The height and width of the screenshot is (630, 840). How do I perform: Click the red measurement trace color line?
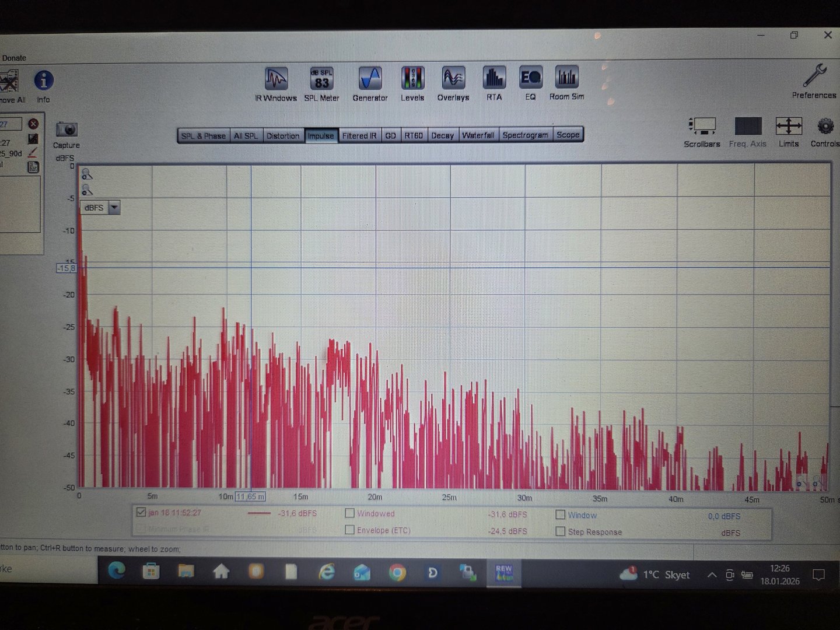tap(259, 513)
